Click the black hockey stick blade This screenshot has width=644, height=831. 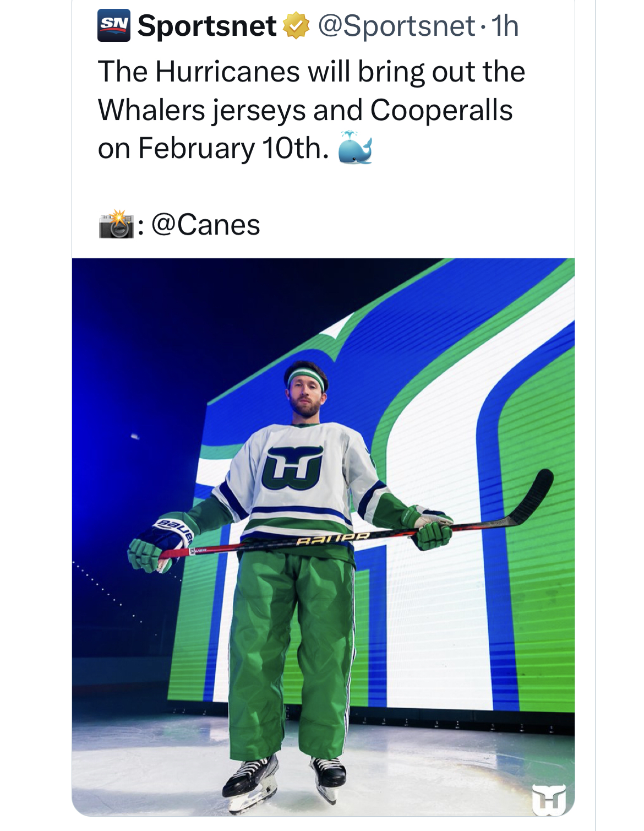(530, 497)
